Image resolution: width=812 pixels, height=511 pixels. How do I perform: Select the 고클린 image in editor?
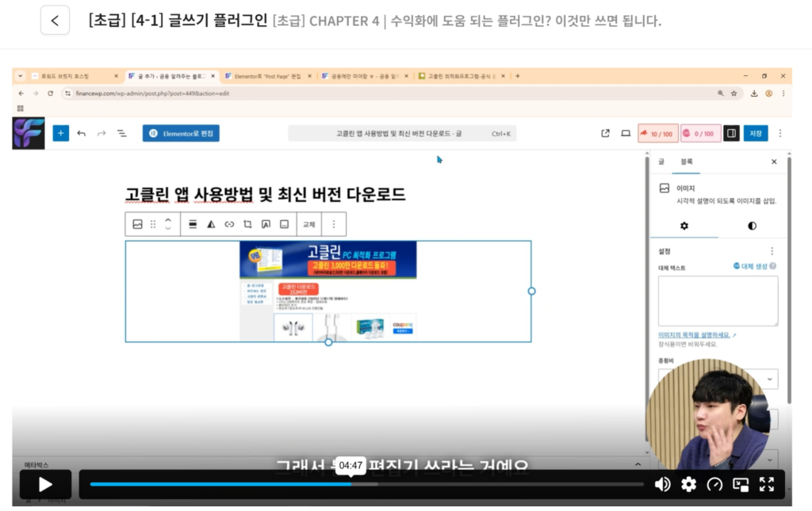pyautogui.click(x=327, y=292)
